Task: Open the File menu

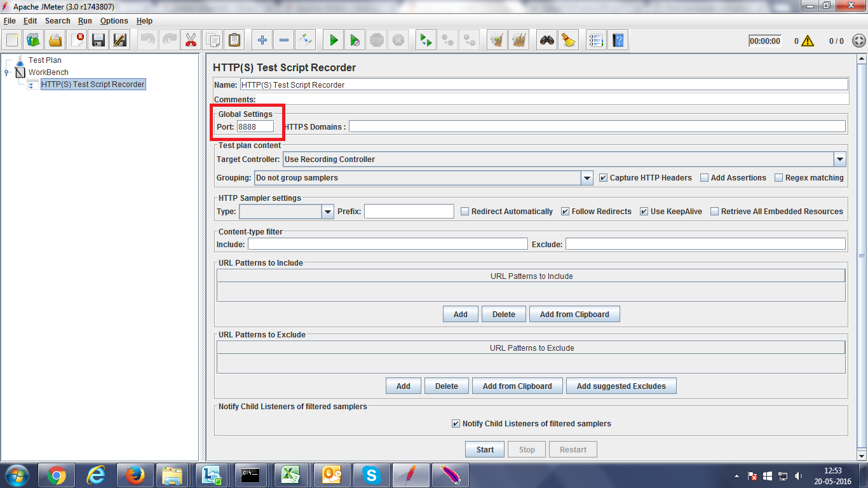Action: (10, 21)
